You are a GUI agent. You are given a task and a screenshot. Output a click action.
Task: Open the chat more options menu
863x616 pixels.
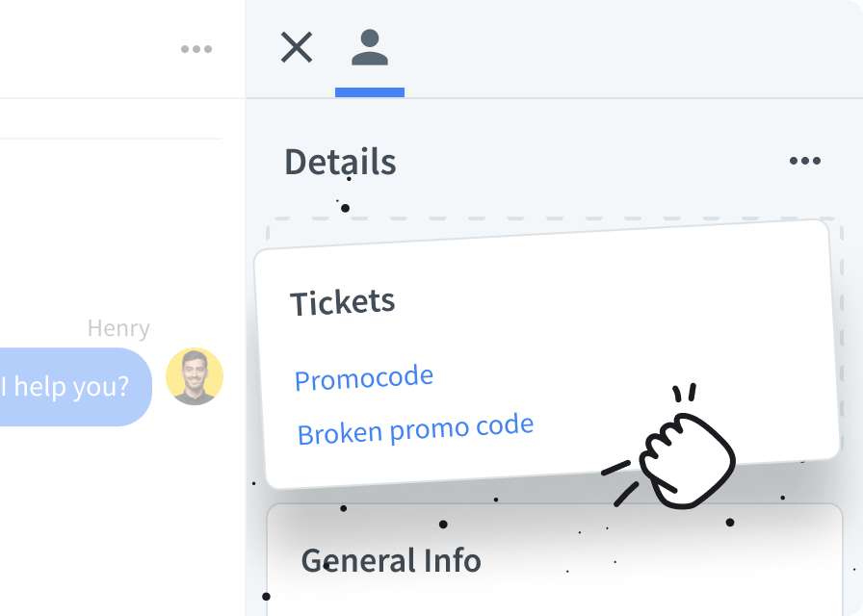[196, 49]
